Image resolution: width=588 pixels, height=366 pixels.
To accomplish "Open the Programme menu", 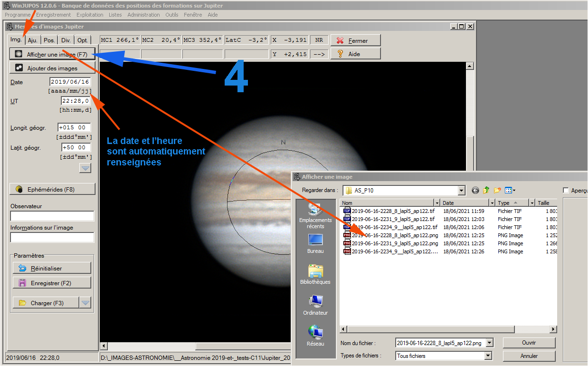I will tap(18, 15).
